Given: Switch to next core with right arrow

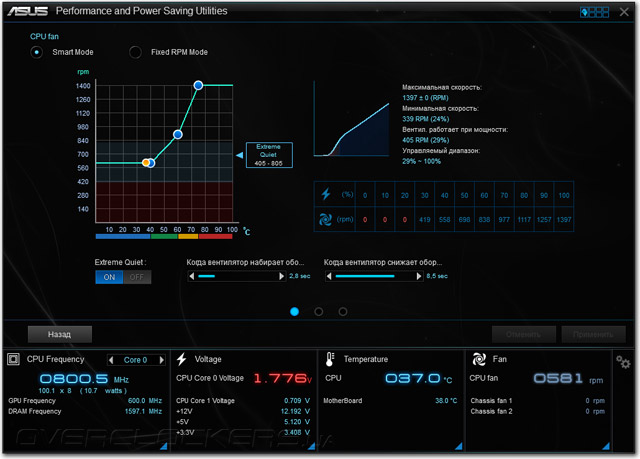Looking at the screenshot, I should (x=162, y=360).
